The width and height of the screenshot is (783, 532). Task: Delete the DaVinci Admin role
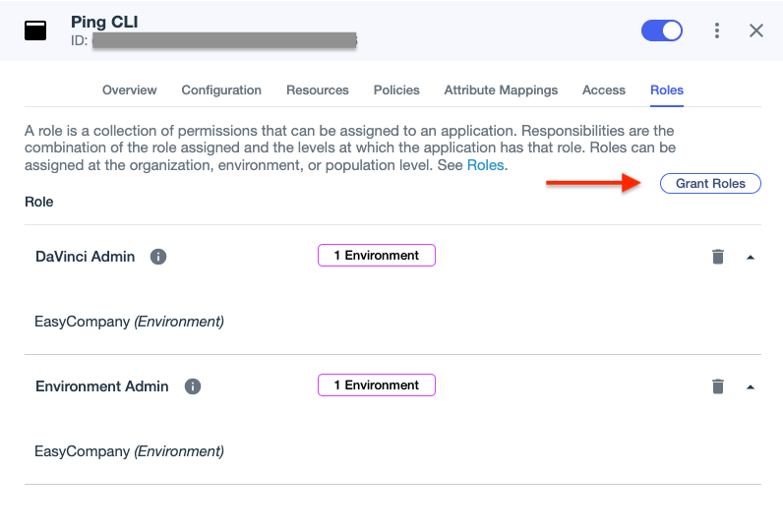718,257
